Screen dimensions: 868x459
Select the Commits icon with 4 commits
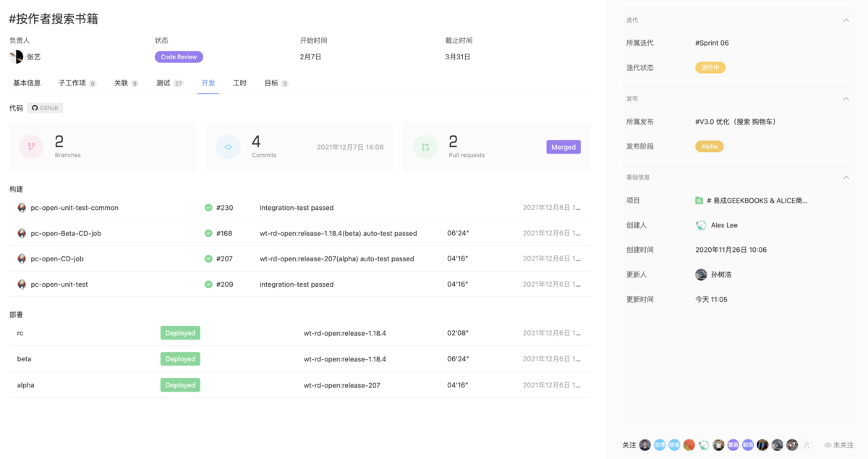(229, 146)
